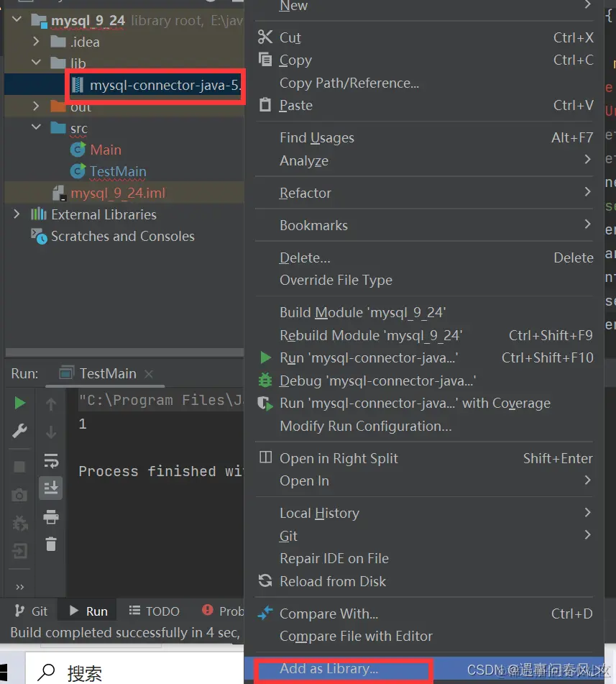Choose Compare With... menu item
Image resolution: width=616 pixels, height=684 pixels.
pos(424,614)
